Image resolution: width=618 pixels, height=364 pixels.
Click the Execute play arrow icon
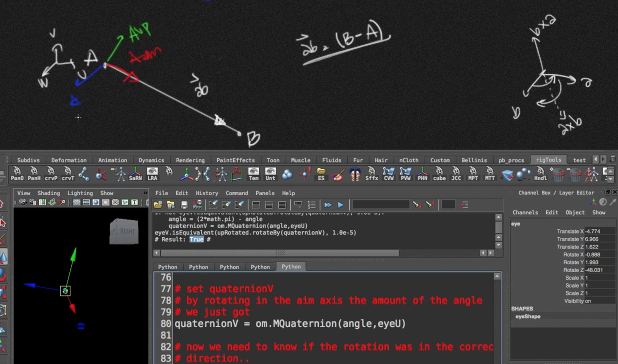pyautogui.click(x=340, y=205)
